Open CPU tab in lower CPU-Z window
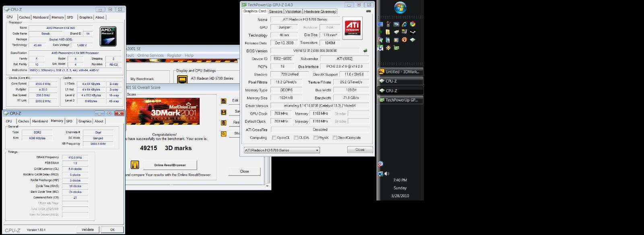Viewport: 644px width, 235px height. pyautogui.click(x=9, y=121)
